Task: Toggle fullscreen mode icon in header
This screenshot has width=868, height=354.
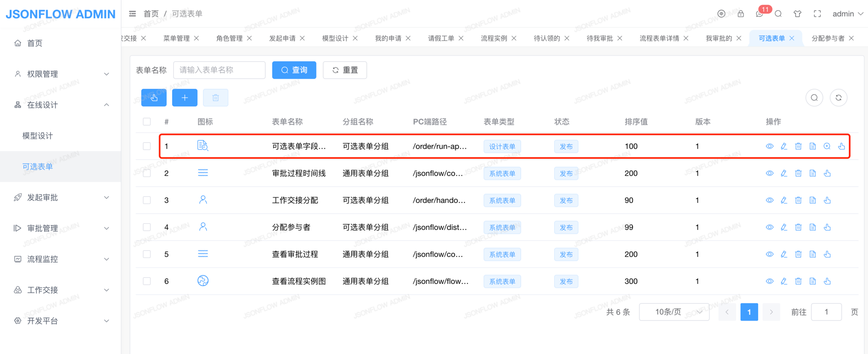Action: pyautogui.click(x=817, y=14)
